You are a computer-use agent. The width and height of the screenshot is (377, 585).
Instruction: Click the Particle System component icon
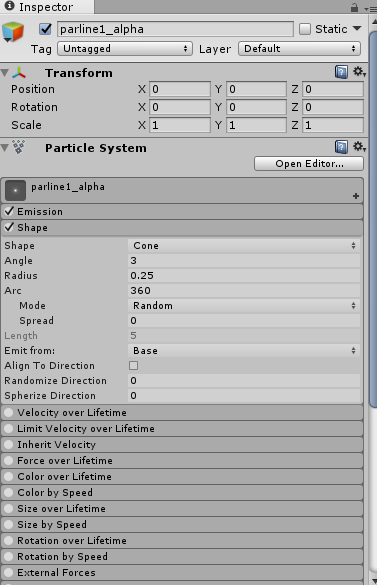click(19, 147)
